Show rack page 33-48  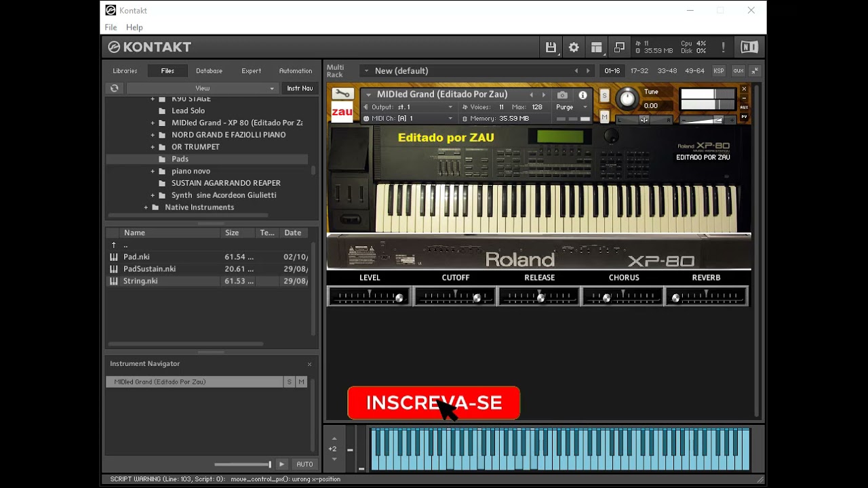[x=667, y=70]
